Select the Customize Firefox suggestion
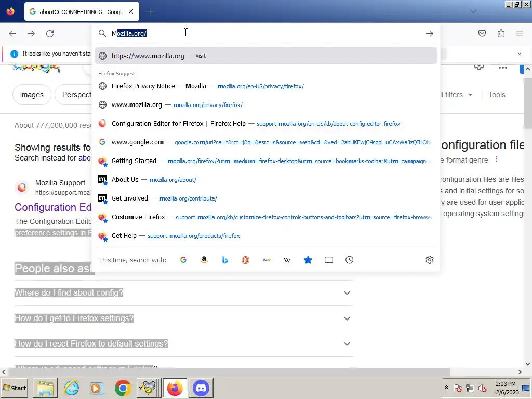This screenshot has width=532, height=399. point(265,217)
